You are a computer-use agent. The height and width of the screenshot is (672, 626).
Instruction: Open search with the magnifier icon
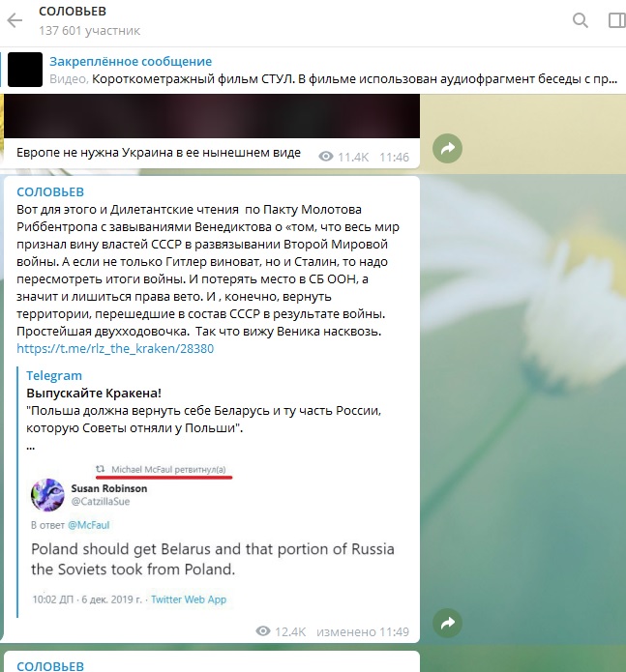(x=581, y=20)
